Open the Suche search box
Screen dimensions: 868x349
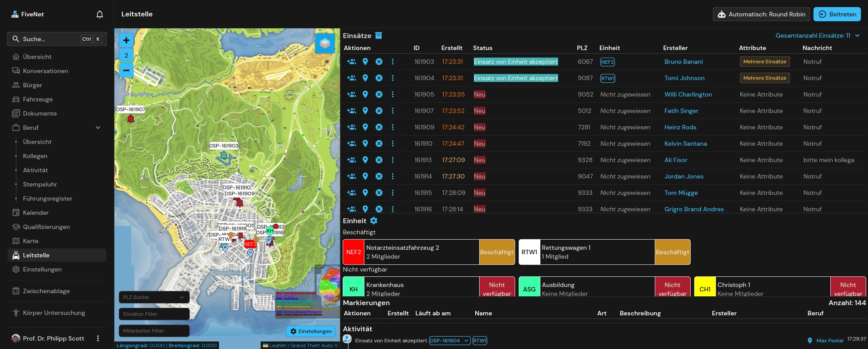pos(57,39)
